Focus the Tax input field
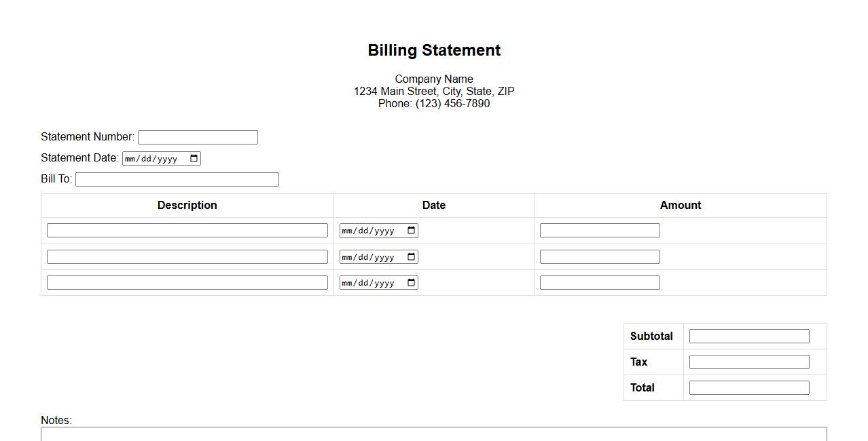This screenshot has width=868, height=441. pyautogui.click(x=749, y=362)
